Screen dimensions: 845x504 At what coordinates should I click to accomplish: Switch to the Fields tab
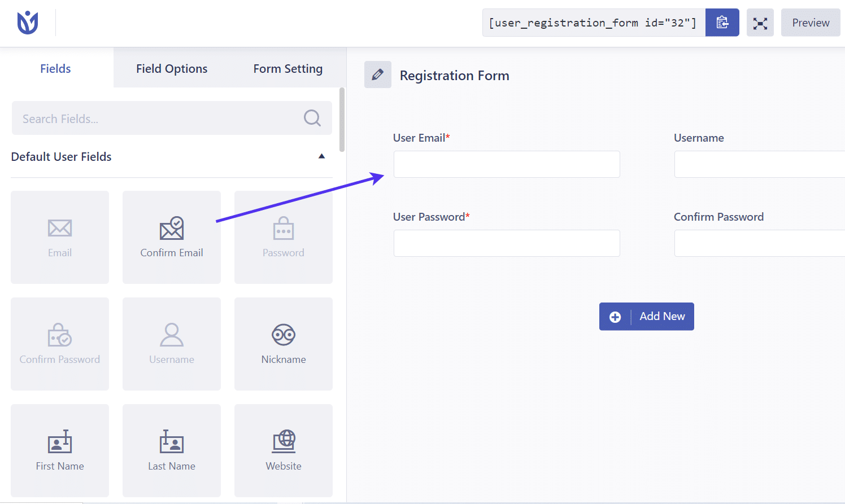[x=55, y=68]
